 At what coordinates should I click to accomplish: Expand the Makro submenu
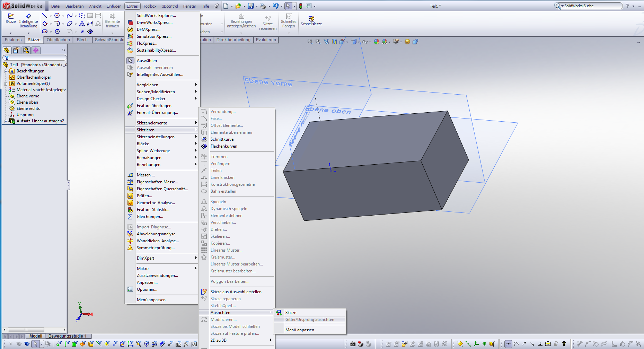point(162,269)
